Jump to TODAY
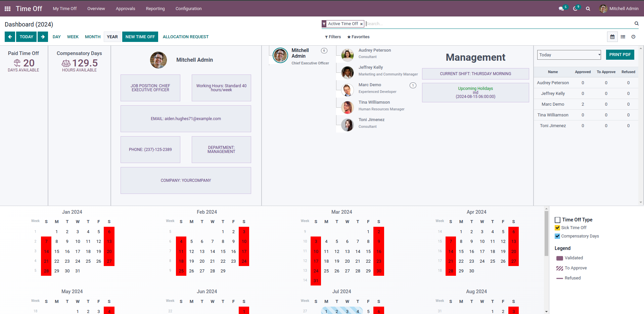The image size is (644, 314). pyautogui.click(x=27, y=37)
